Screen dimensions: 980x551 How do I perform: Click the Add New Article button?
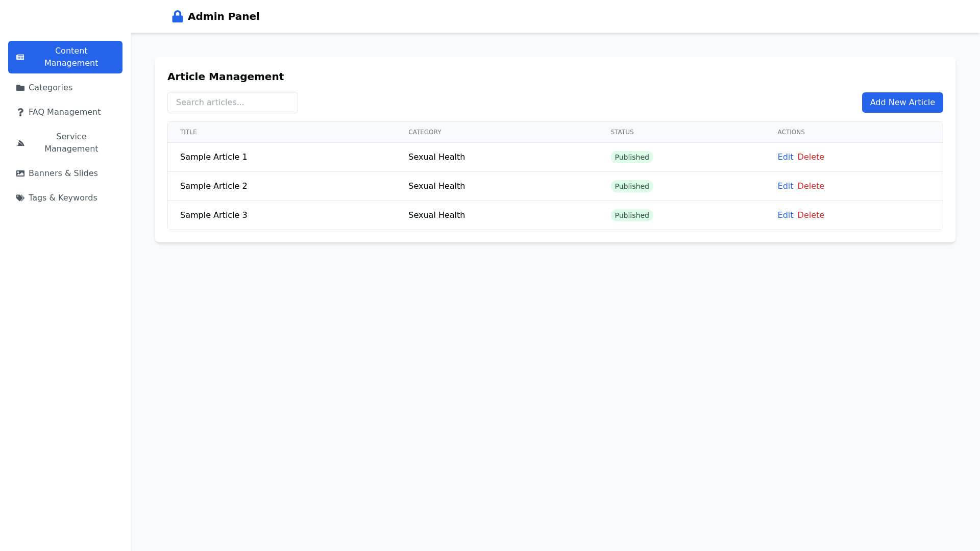coord(902,102)
